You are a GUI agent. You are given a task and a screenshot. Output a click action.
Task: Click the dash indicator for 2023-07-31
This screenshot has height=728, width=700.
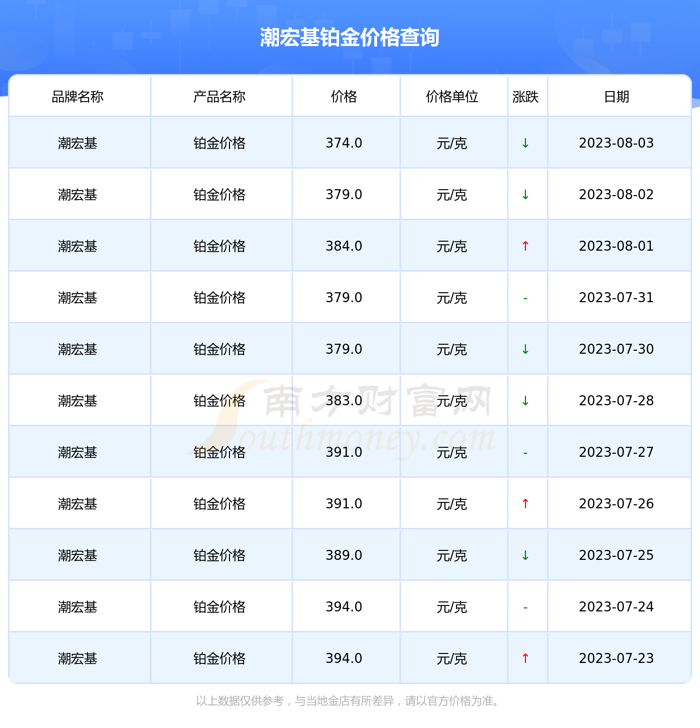tap(525, 298)
